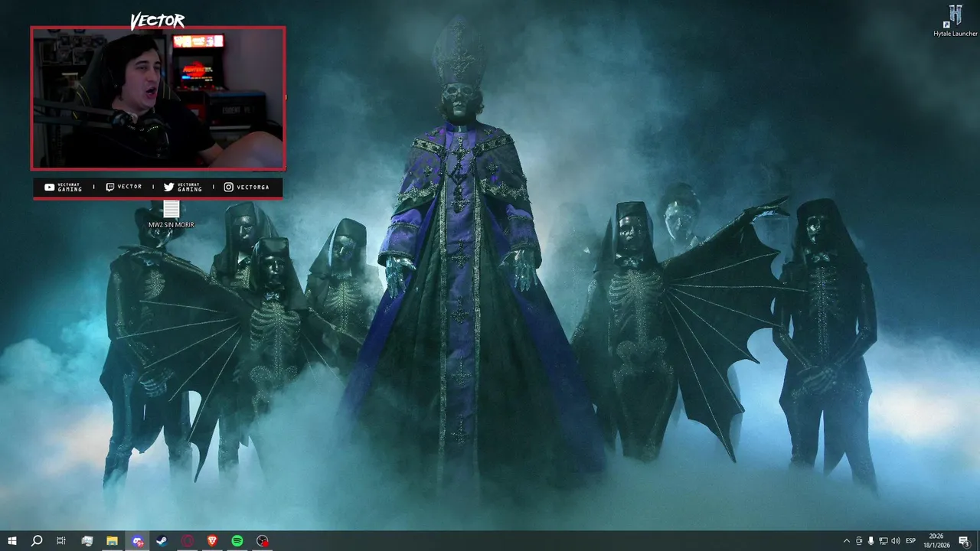Open the volume speaker tray icon

tap(896, 541)
